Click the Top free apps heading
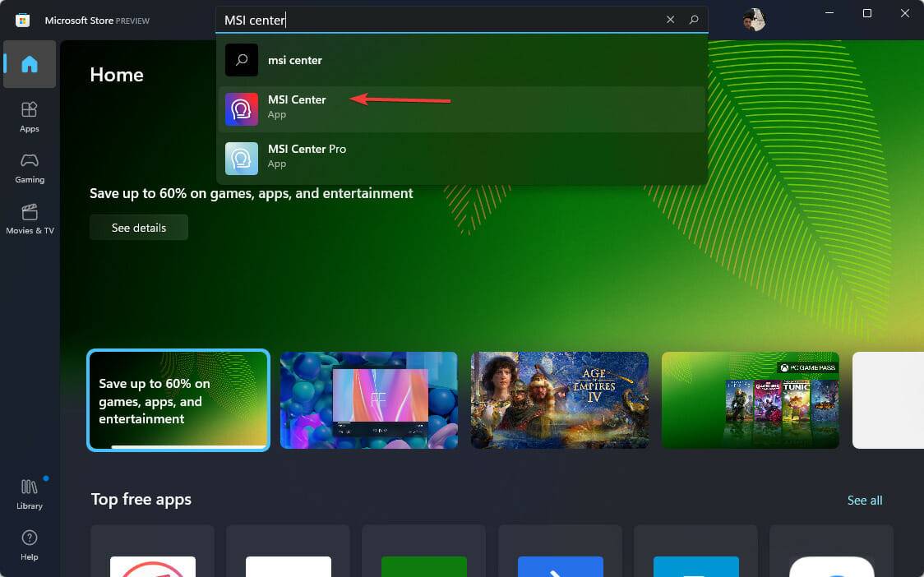This screenshot has height=577, width=924. pos(141,499)
